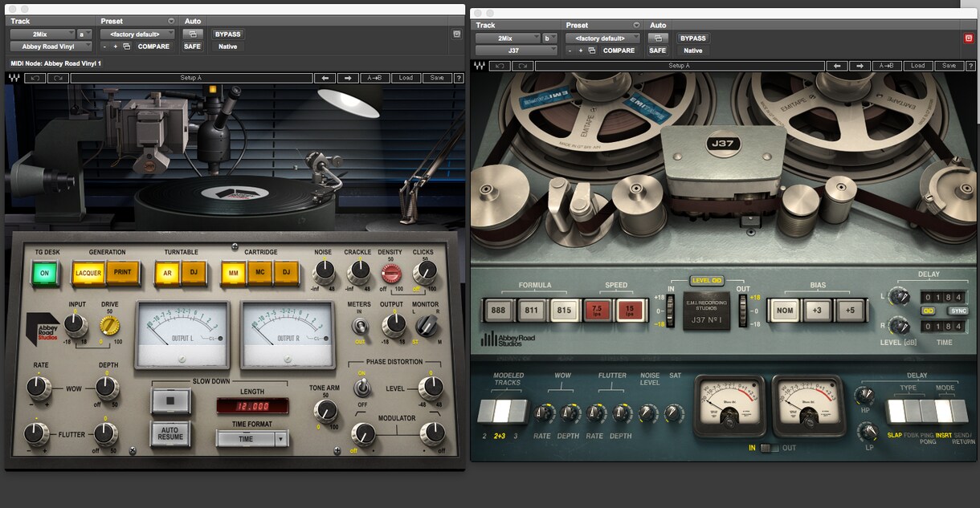
Task: Toggle the J37 IN/OUT bypass switch
Action: coord(769,448)
